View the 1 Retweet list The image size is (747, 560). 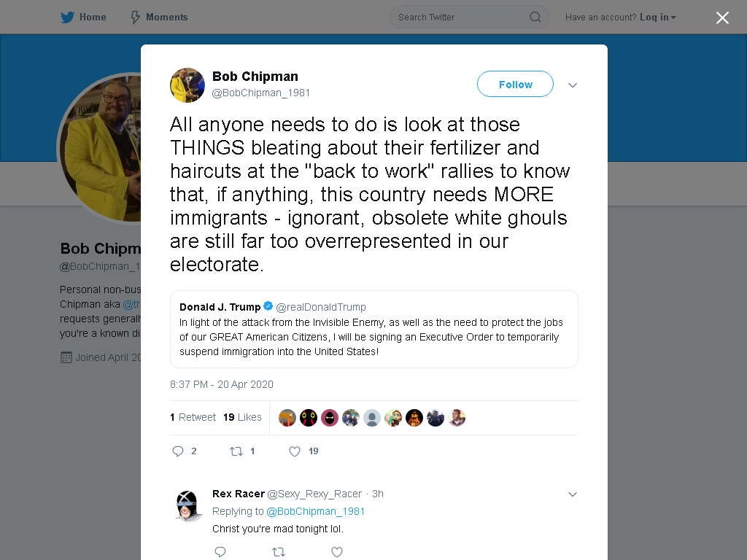click(193, 418)
